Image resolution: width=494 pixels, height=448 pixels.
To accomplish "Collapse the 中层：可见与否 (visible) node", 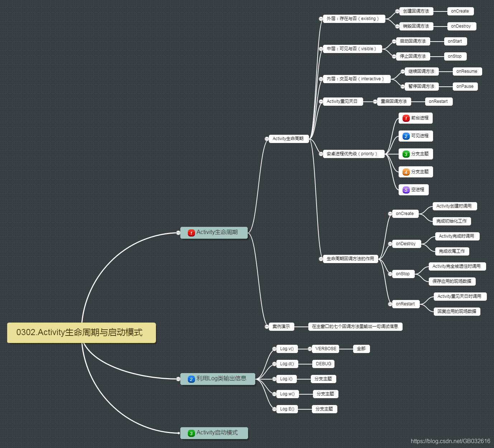I will pyautogui.click(x=321, y=49).
